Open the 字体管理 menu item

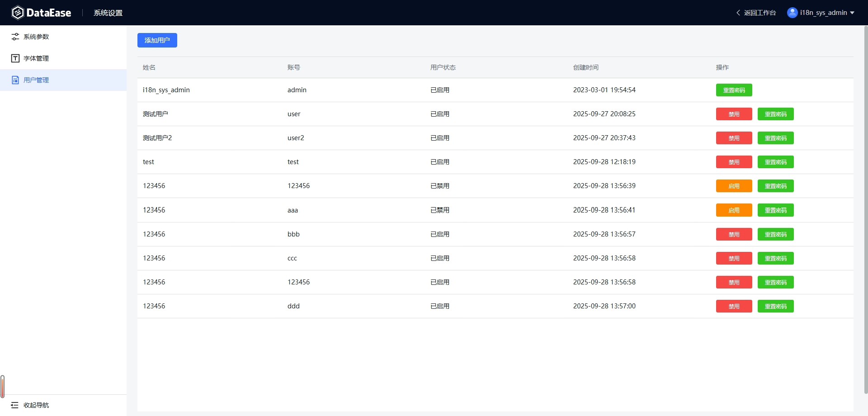[63, 58]
